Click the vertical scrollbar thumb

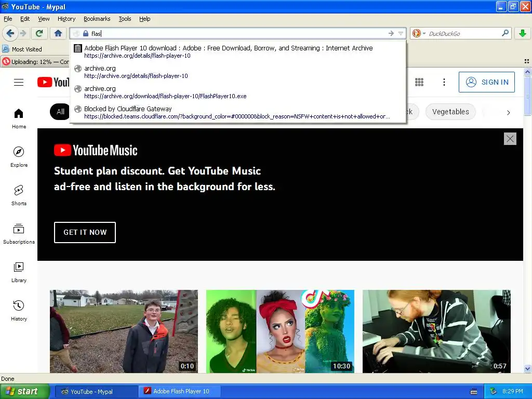click(527, 96)
